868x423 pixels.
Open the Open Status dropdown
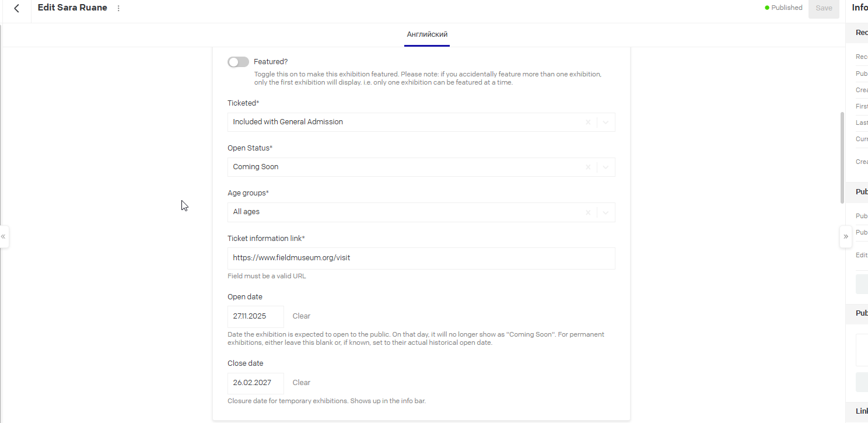[x=605, y=167]
